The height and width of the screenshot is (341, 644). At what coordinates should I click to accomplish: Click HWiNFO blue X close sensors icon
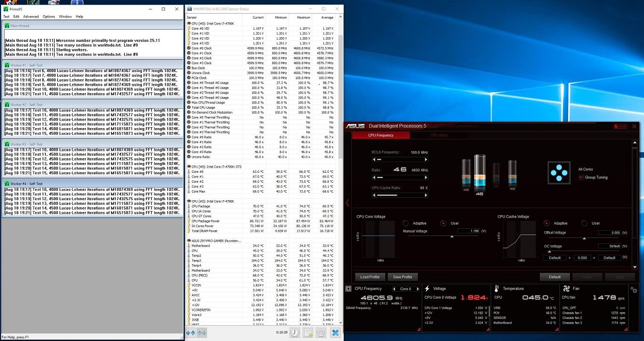click(335, 333)
